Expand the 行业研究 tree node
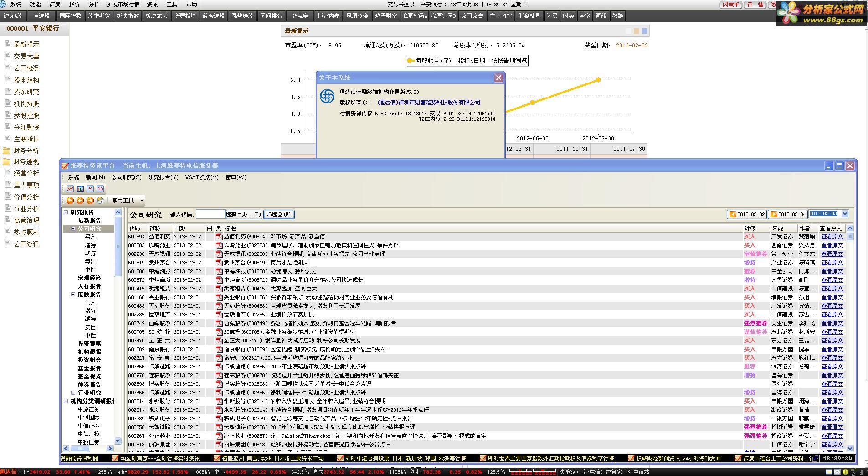This screenshot has height=476, width=868. coord(73,393)
